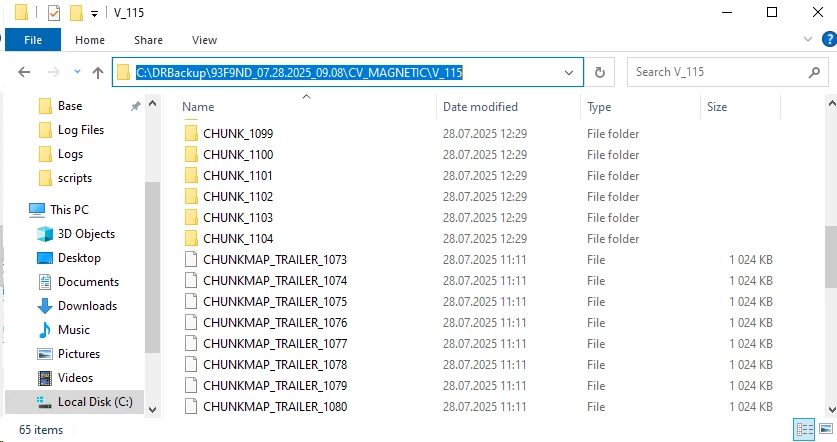Select the CHUNK_1099 folder
This screenshot has width=837, height=442.
point(238,133)
